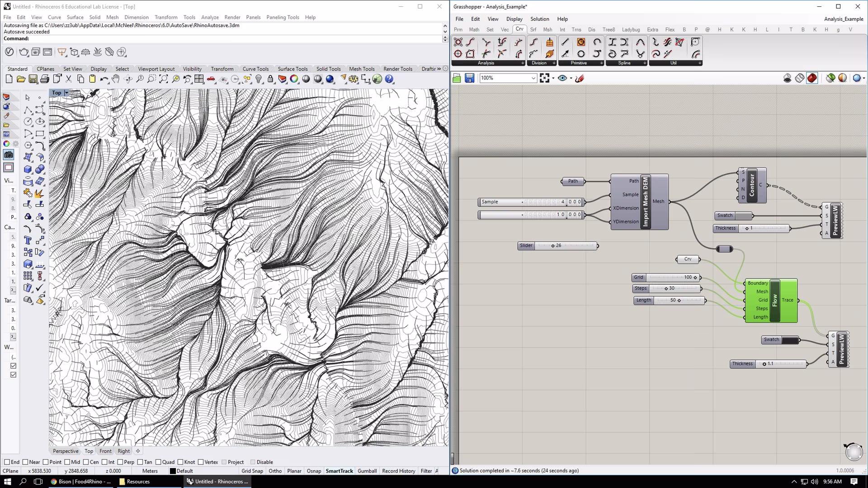Viewport: 868px width, 488px height.
Task: Toggle the Cen osnap checkbox
Action: click(x=86, y=462)
